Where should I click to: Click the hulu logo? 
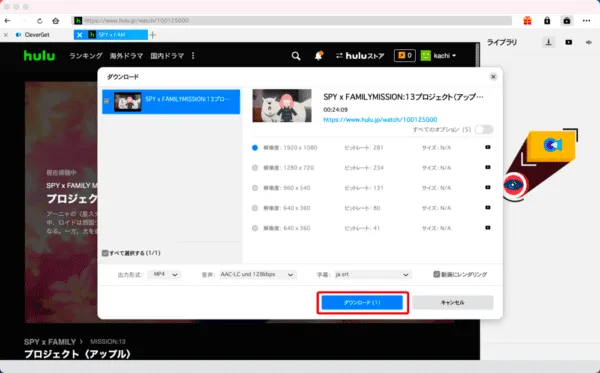coord(39,56)
